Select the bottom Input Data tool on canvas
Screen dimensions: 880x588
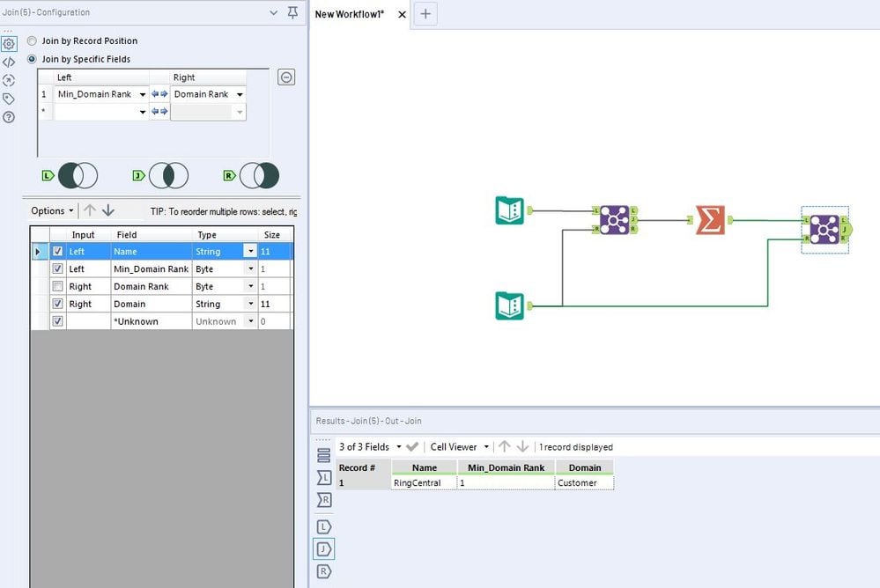(510, 305)
